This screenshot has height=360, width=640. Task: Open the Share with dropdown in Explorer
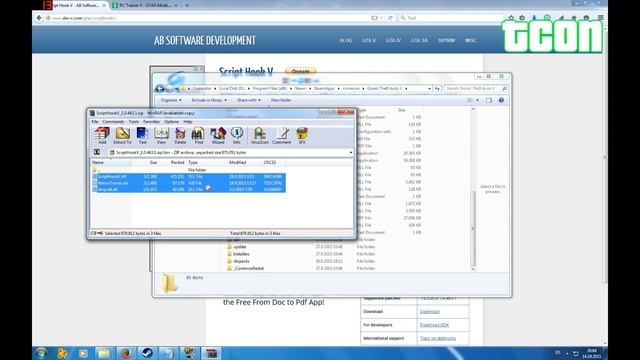coord(249,100)
